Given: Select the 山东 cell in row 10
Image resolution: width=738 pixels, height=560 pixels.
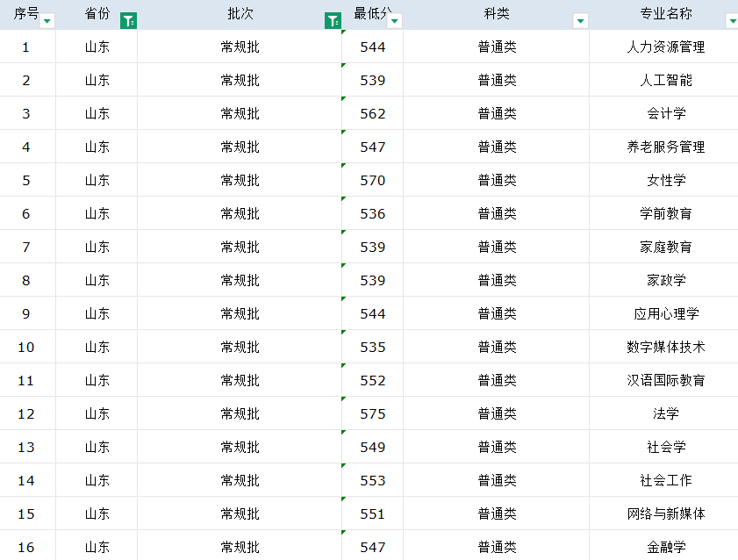Looking at the screenshot, I should click(97, 347).
